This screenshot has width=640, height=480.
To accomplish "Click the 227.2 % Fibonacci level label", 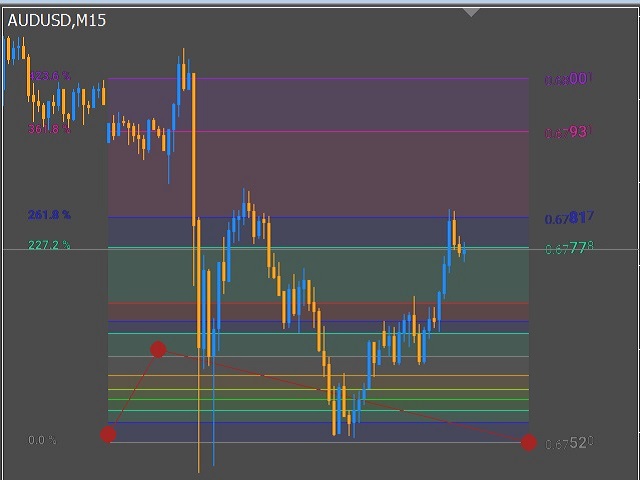I will (x=49, y=245).
